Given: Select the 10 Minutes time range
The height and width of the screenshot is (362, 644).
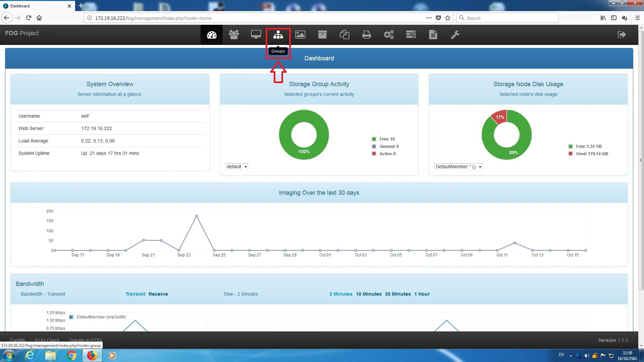Looking at the screenshot, I should click(x=369, y=294).
